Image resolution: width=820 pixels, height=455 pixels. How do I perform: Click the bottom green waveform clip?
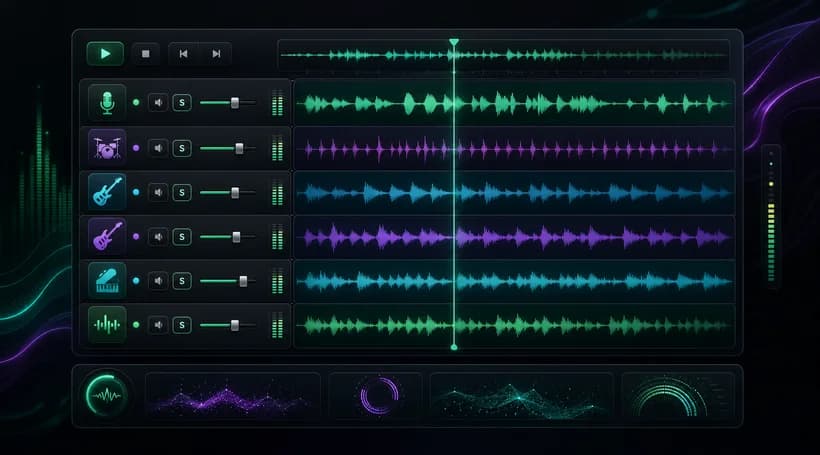[x=515, y=325]
